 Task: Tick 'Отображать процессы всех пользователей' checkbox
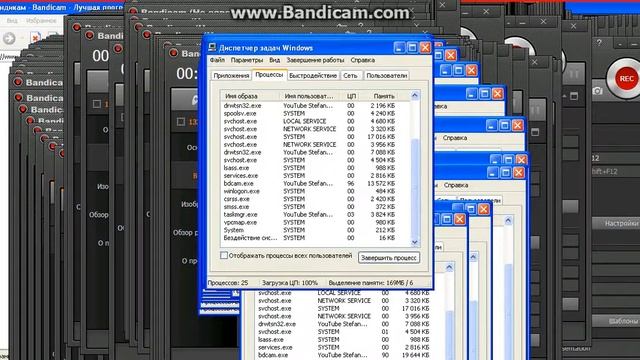224,256
